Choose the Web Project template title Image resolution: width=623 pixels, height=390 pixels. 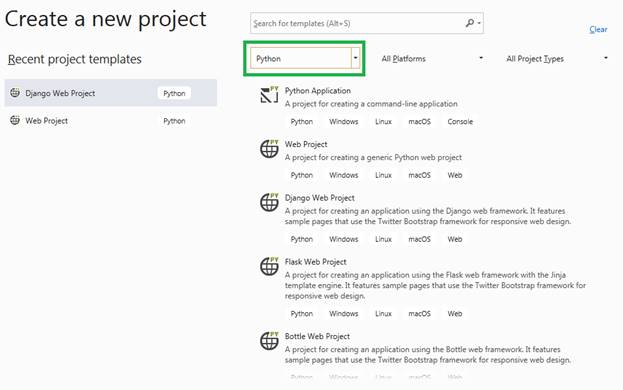(306, 145)
